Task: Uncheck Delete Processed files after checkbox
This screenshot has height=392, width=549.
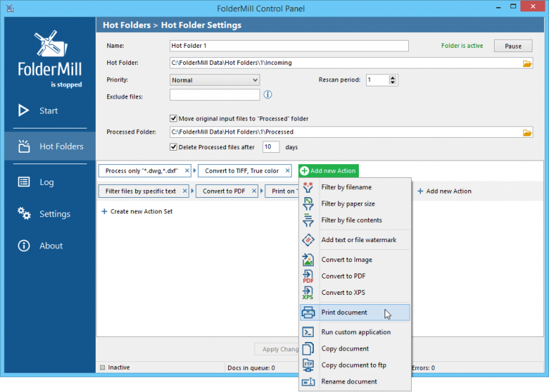Action: click(174, 147)
